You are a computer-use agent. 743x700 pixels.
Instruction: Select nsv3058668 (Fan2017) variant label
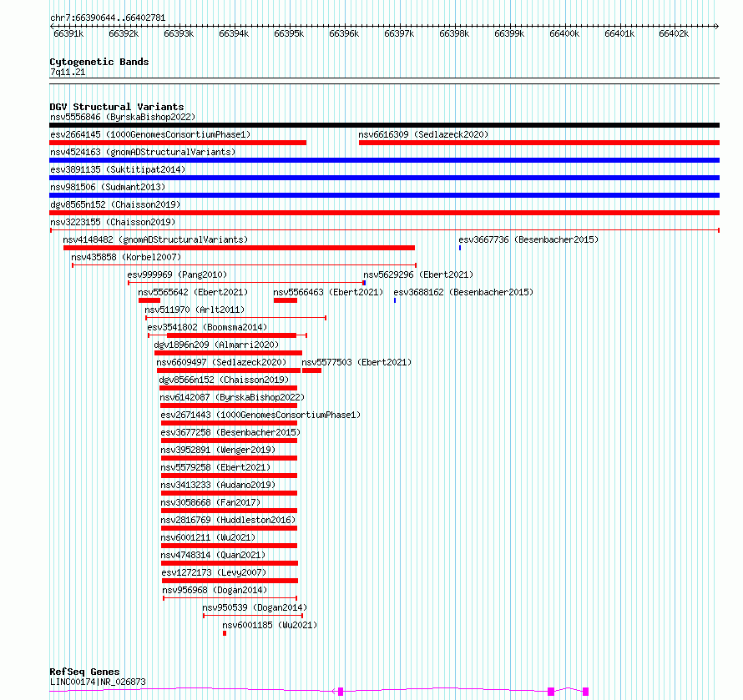point(210,502)
